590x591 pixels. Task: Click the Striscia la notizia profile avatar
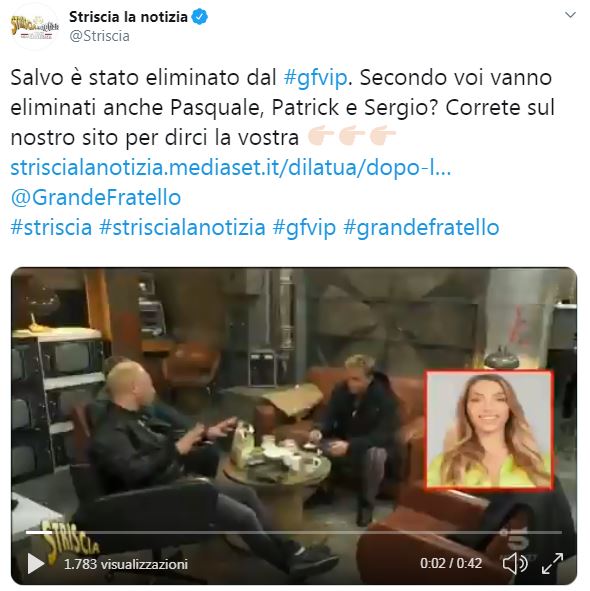[x=34, y=27]
